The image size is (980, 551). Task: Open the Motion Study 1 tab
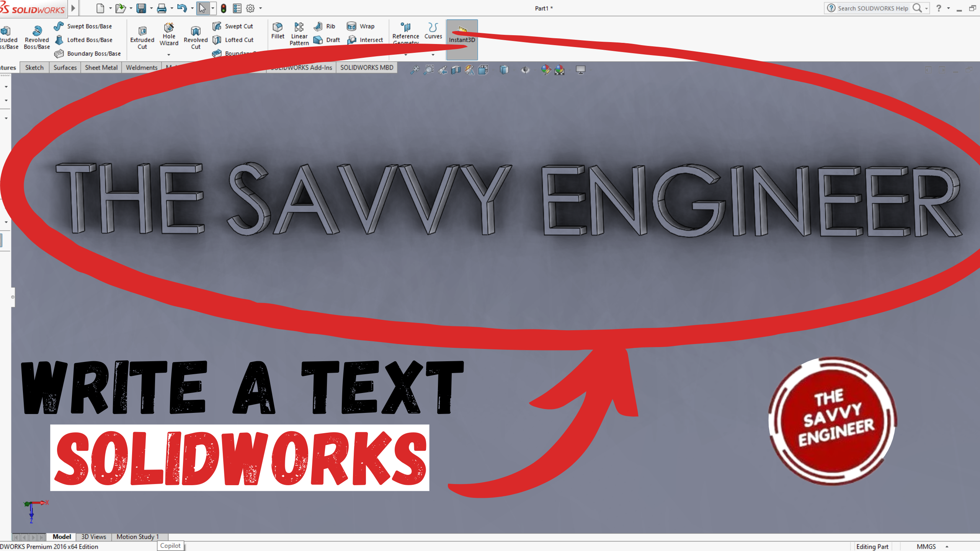137,537
